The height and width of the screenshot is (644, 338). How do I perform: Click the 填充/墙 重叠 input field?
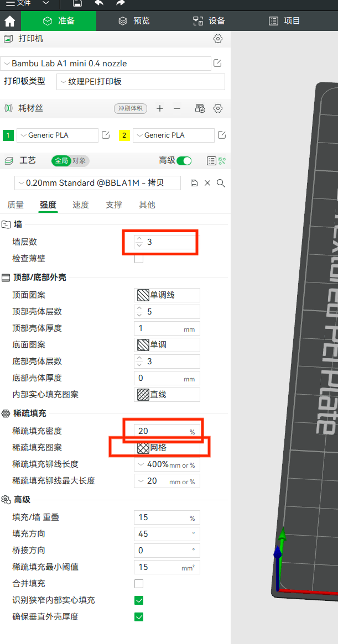(167, 517)
